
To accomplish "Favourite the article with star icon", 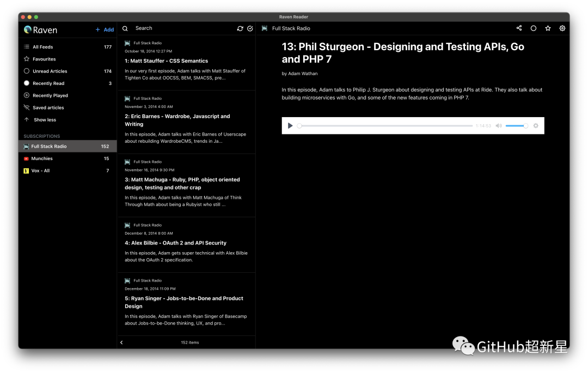I will coord(548,28).
